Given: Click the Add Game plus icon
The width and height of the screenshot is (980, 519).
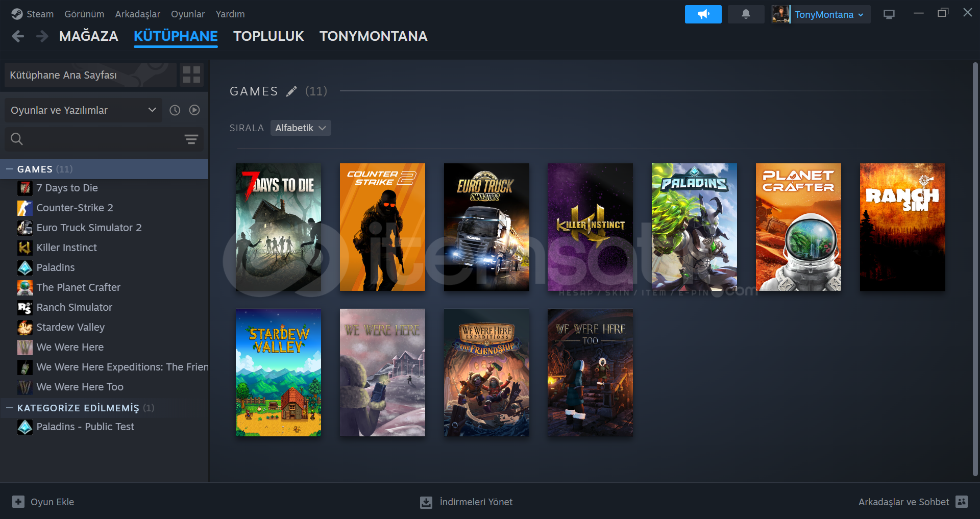Looking at the screenshot, I should [x=18, y=502].
